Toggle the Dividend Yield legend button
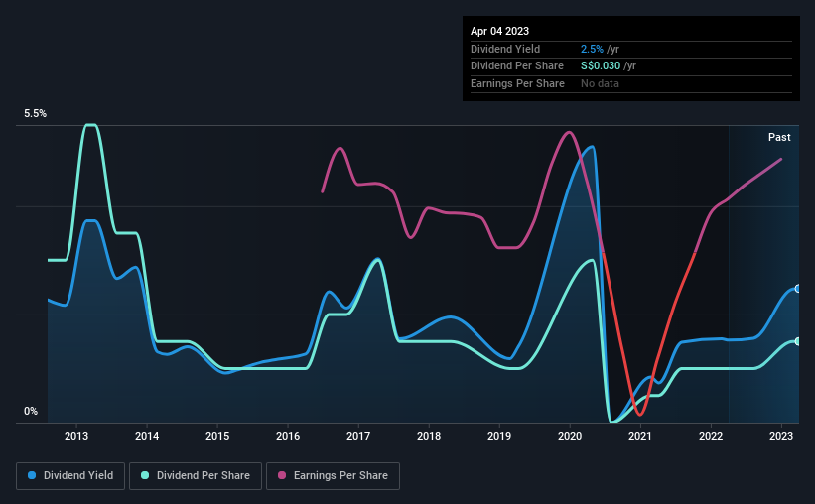 [x=70, y=476]
